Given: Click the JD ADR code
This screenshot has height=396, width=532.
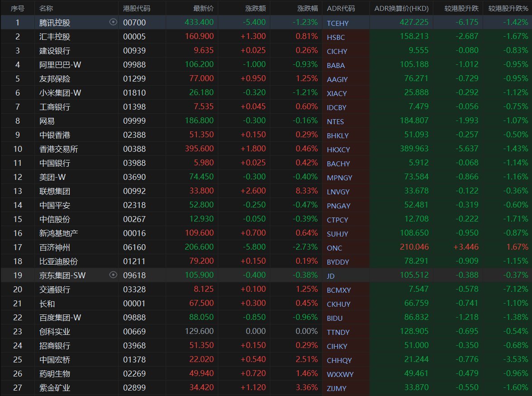Looking at the screenshot, I should [x=331, y=276].
